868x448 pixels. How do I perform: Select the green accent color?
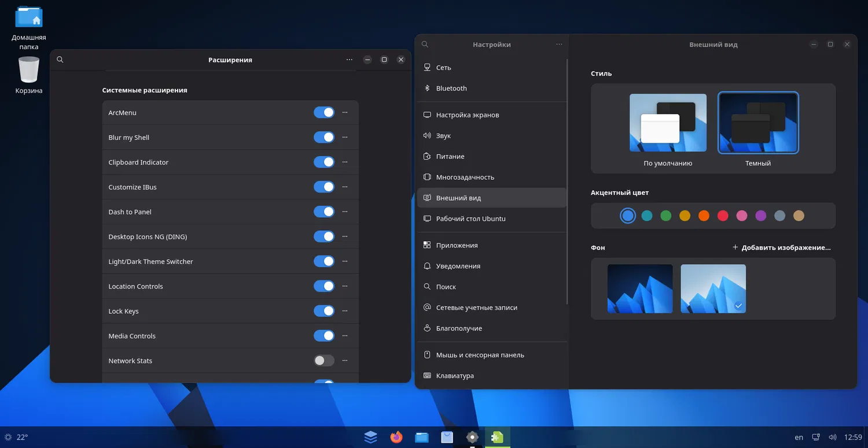[x=665, y=216]
